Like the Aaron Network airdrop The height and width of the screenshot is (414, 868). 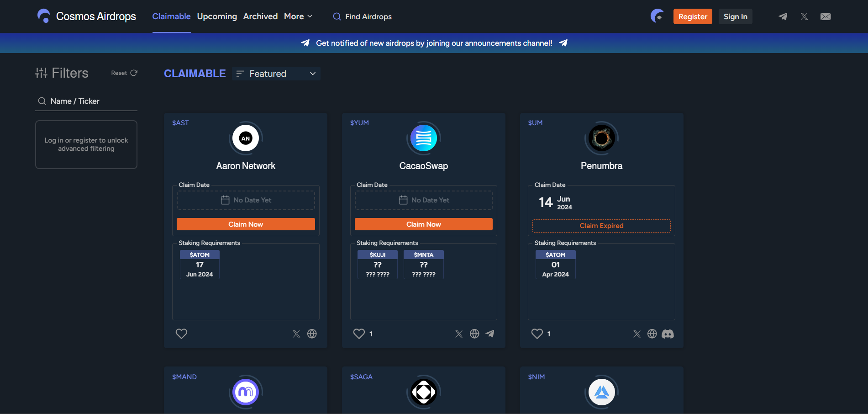181,334
